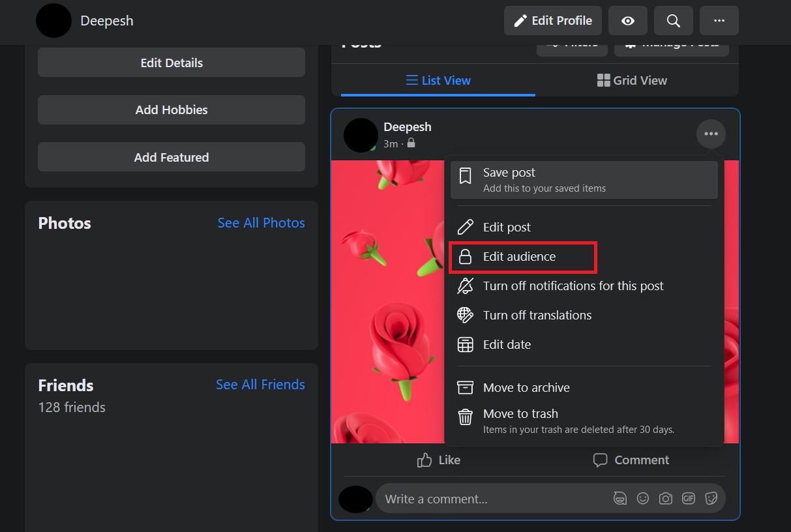This screenshot has width=791, height=532.
Task: Click the Comment button under the post
Action: click(631, 460)
